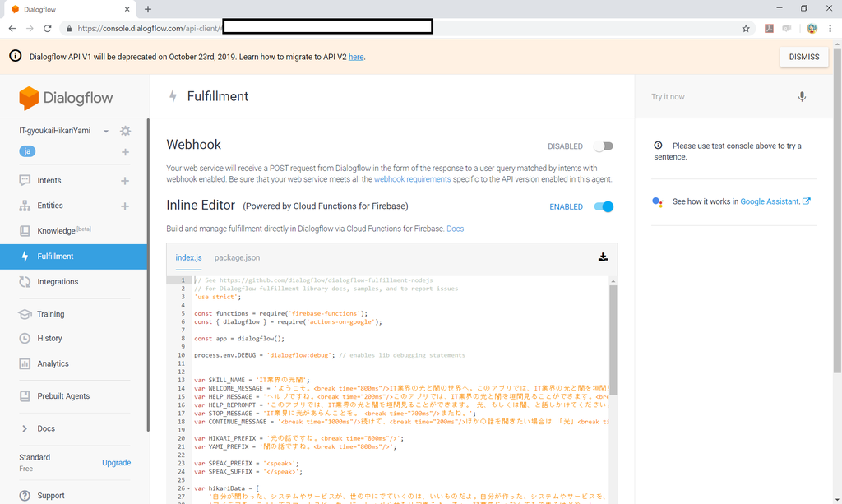Screen dimensions: 842x504
Task: Bookmark this page with the star icon
Action: tap(746, 29)
